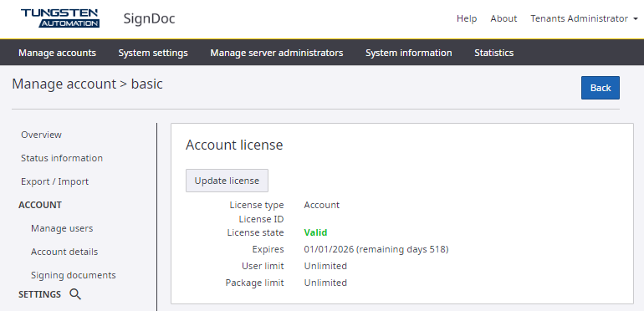Click the green Valid license state
This screenshot has height=311, width=644.
(315, 232)
